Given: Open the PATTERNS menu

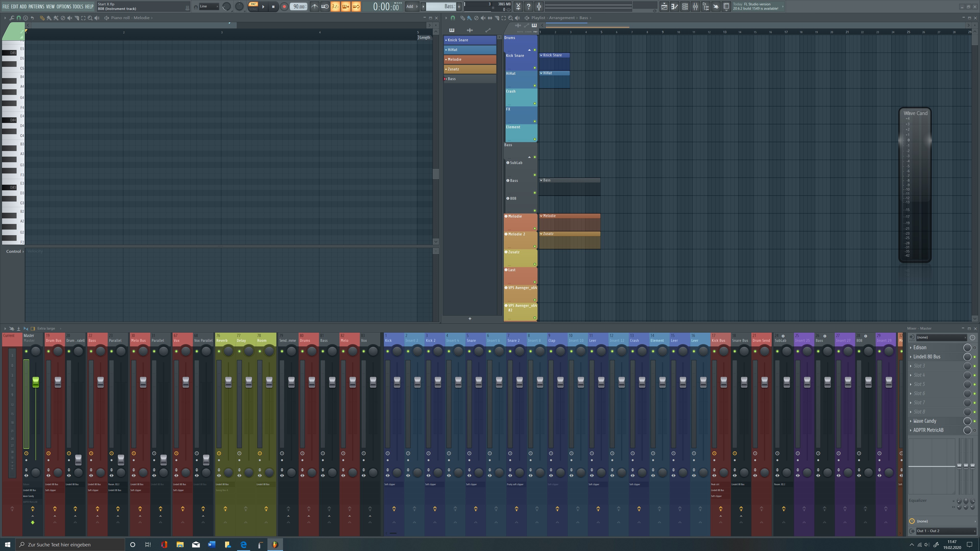Looking at the screenshot, I should 36,6.
